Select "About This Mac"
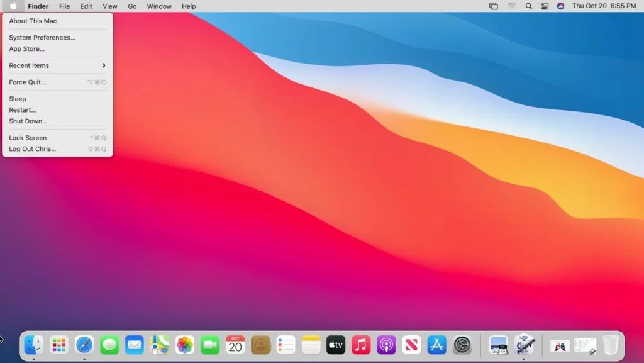The height and width of the screenshot is (363, 644). pyautogui.click(x=33, y=21)
